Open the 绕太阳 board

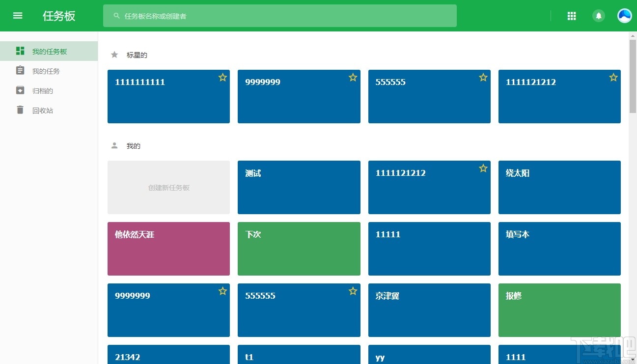(559, 187)
